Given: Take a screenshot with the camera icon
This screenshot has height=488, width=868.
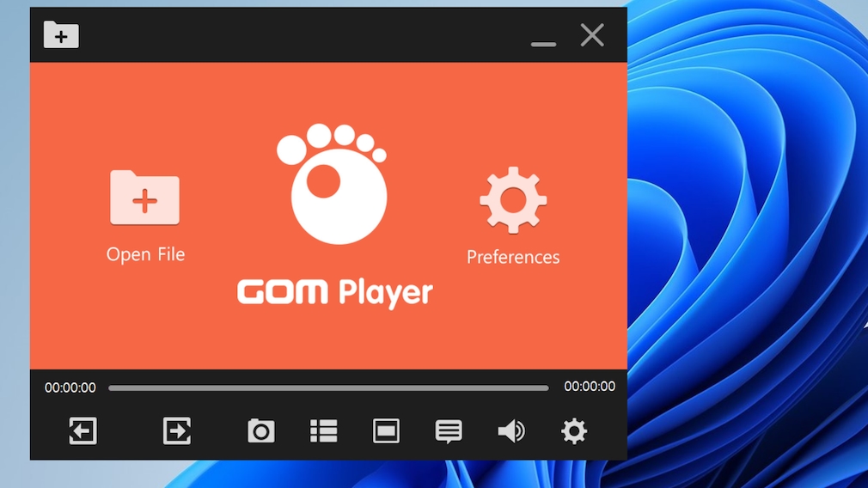Looking at the screenshot, I should click(x=261, y=431).
